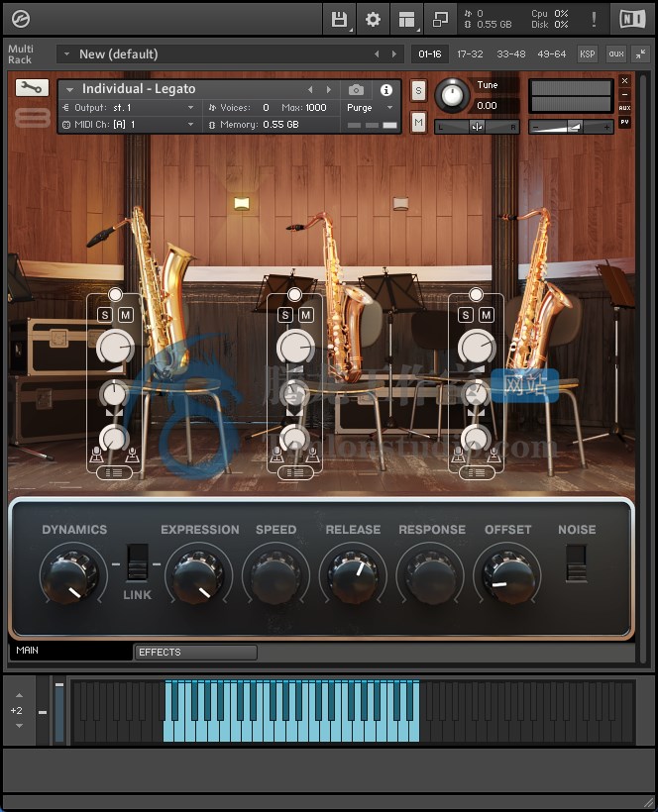
Task: Switch to rack page 49-64
Action: [x=552, y=53]
